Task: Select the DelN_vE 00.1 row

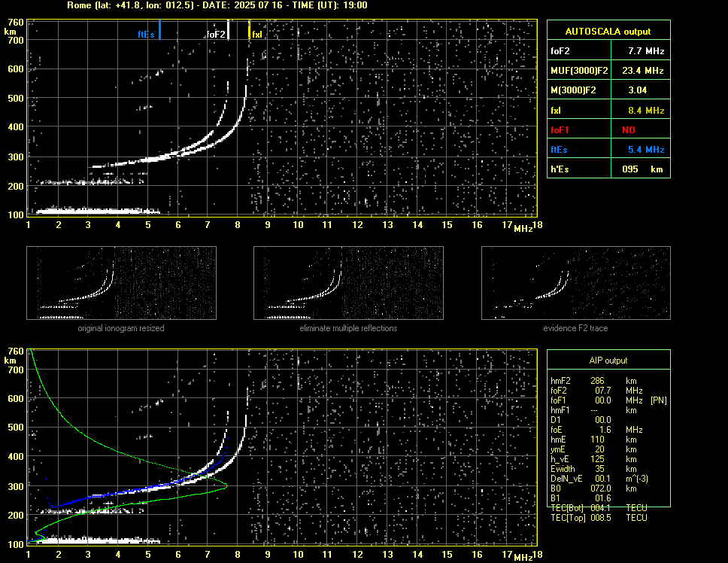Action: pos(599,479)
